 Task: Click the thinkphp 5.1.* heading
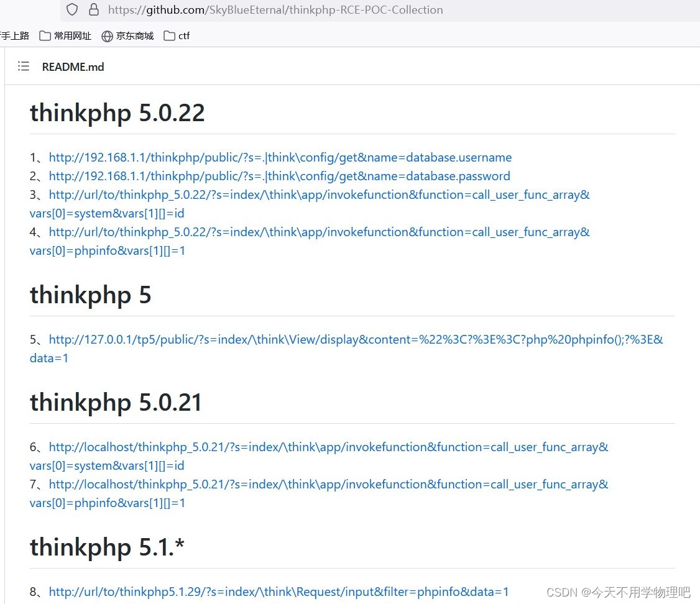[x=107, y=547]
